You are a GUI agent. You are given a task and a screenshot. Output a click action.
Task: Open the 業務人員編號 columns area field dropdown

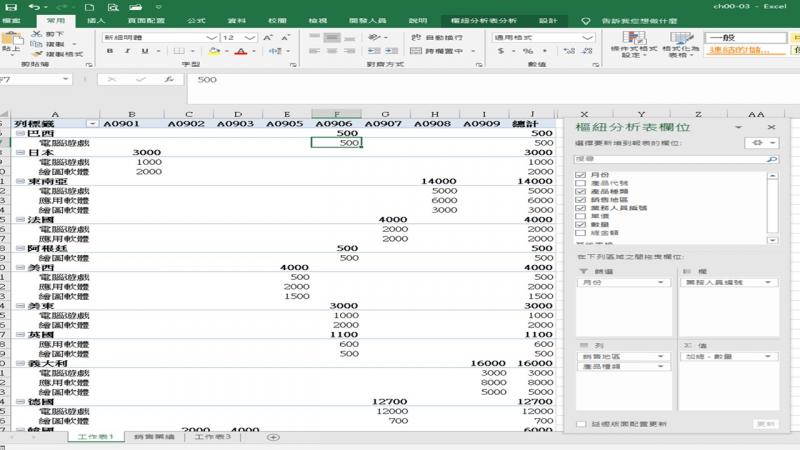pyautogui.click(x=768, y=282)
